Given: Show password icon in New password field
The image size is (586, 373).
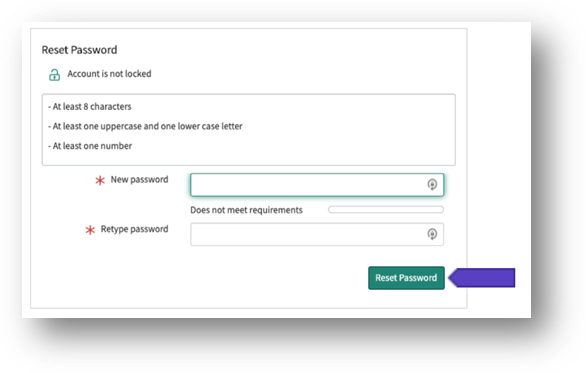Looking at the screenshot, I should [x=432, y=184].
